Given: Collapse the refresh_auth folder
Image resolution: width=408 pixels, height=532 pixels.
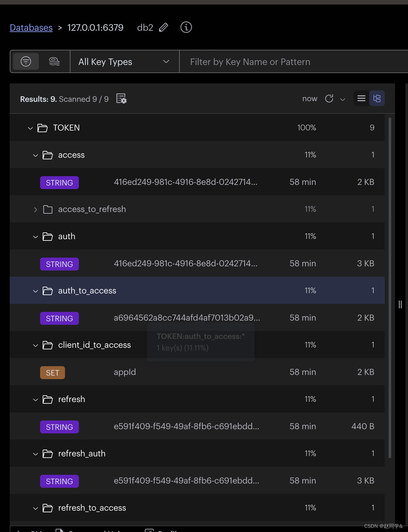Looking at the screenshot, I should click(x=36, y=454).
